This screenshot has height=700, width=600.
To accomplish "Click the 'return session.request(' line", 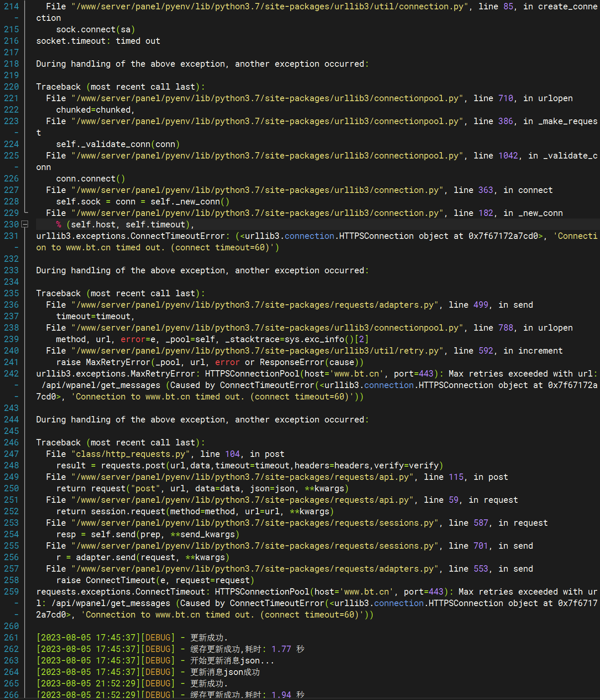I will [195, 511].
